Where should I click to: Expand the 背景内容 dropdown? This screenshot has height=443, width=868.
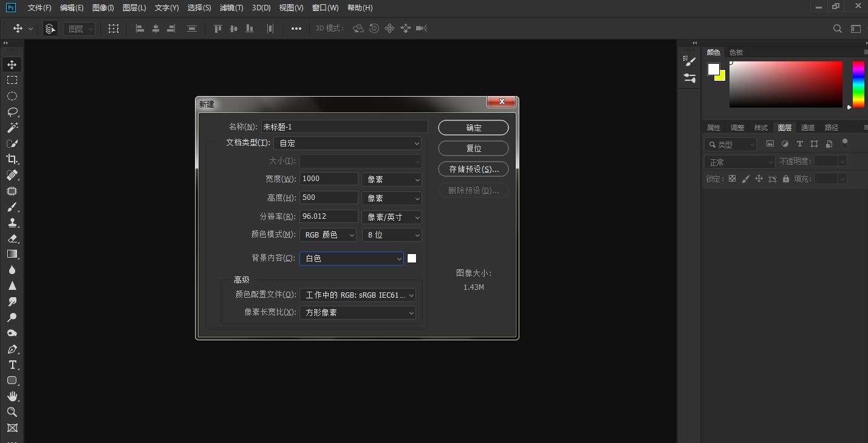click(x=351, y=258)
